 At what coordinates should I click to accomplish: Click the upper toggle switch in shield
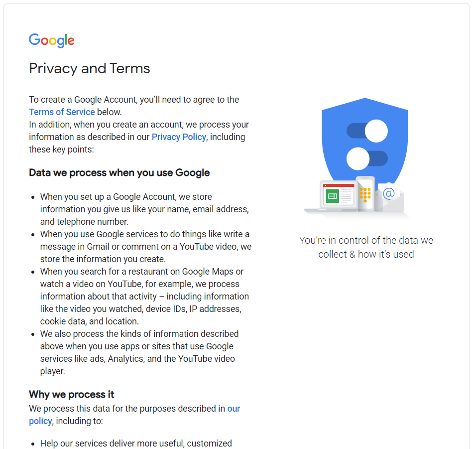(367, 131)
